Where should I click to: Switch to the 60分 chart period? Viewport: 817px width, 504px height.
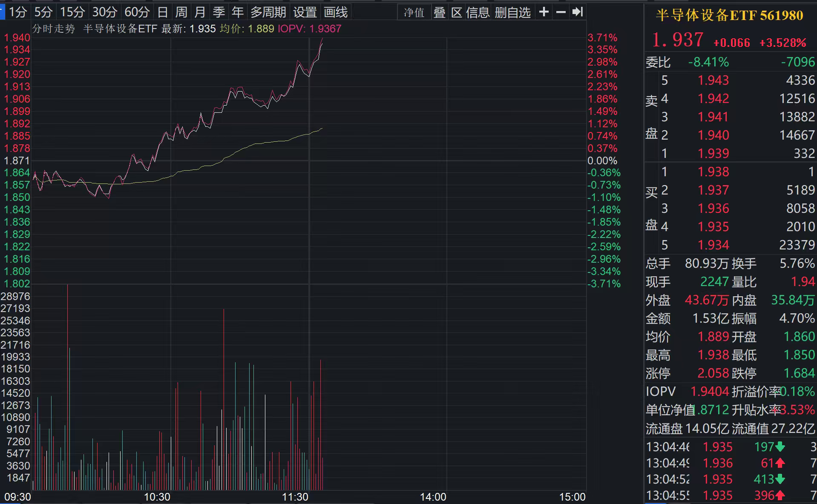tap(137, 12)
